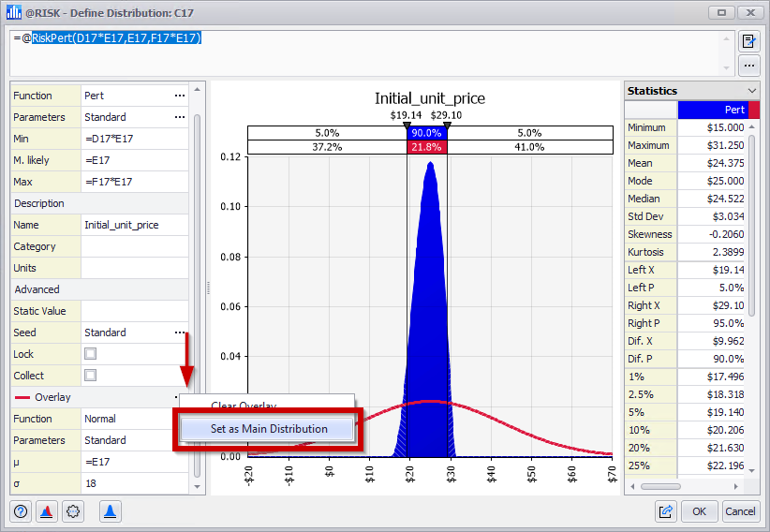The height and width of the screenshot is (532, 770).
Task: Open the settings gear icon
Action: (x=72, y=511)
